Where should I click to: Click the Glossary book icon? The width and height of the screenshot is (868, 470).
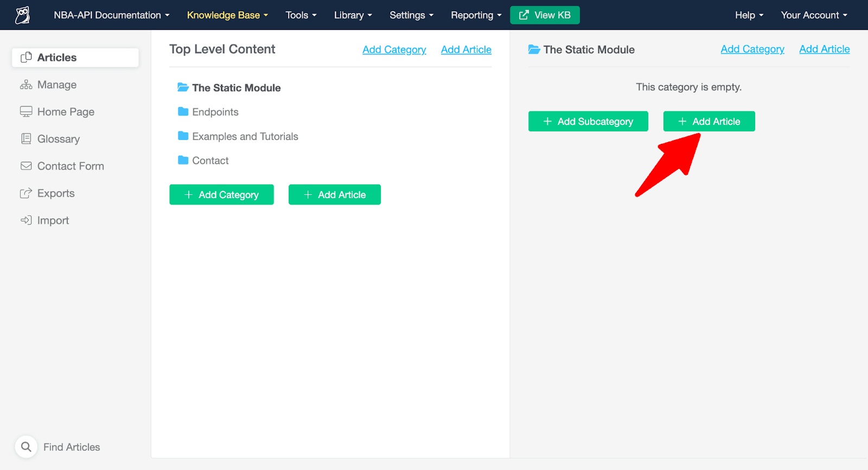pyautogui.click(x=26, y=139)
